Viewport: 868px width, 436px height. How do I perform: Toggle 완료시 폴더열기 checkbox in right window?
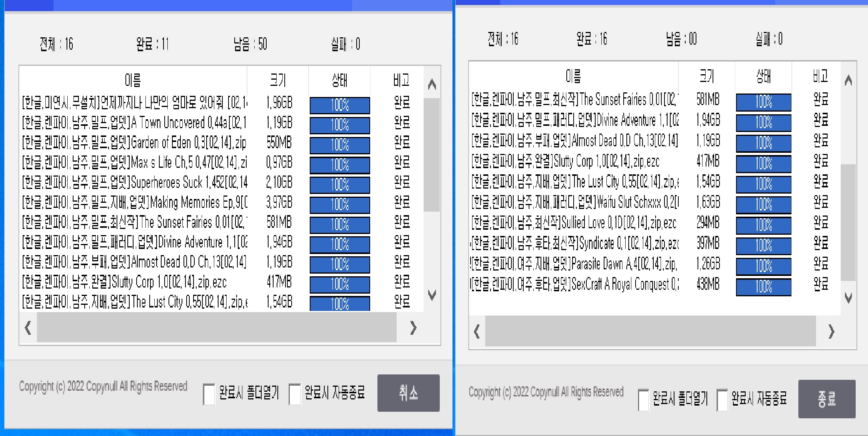tap(643, 399)
